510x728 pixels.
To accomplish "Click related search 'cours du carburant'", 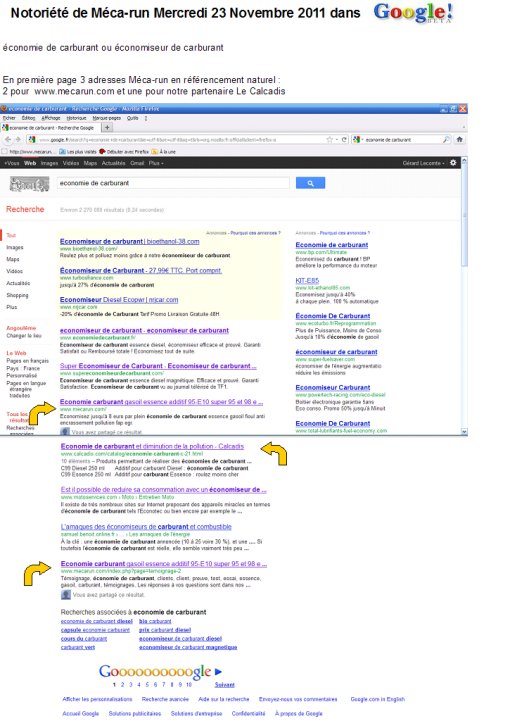I will click(84, 639).
